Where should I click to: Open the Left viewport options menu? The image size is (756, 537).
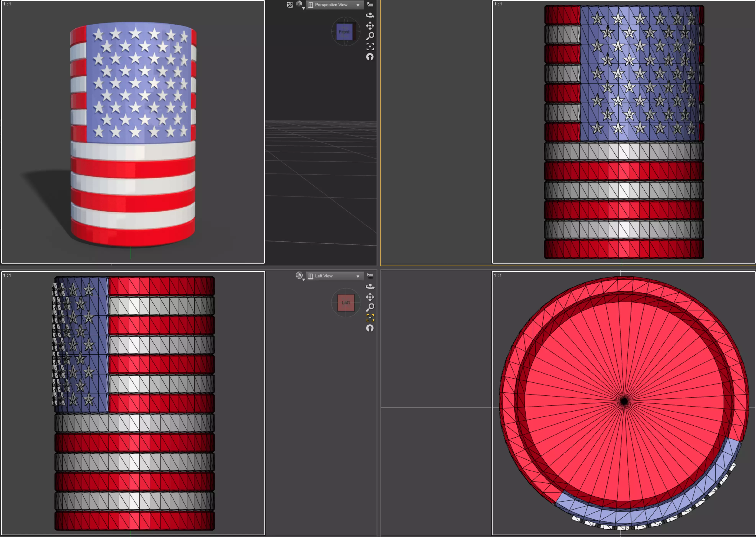click(x=370, y=276)
